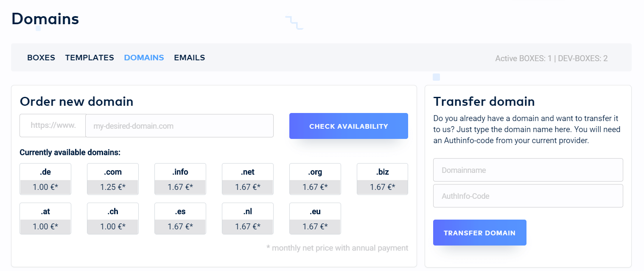
Task: Switch to the TEMPLATES tab
Action: [90, 58]
